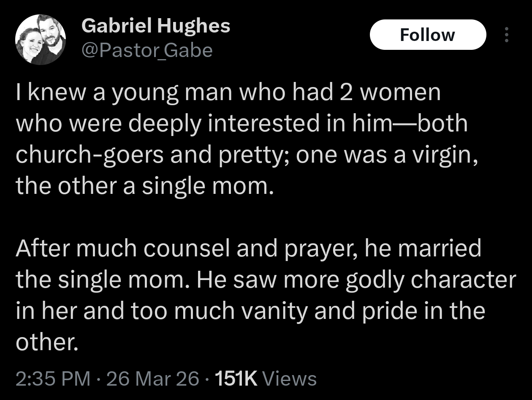This screenshot has height=400, width=532.
Task: Click the 26 Mar 26 post date
Action: 152,378
